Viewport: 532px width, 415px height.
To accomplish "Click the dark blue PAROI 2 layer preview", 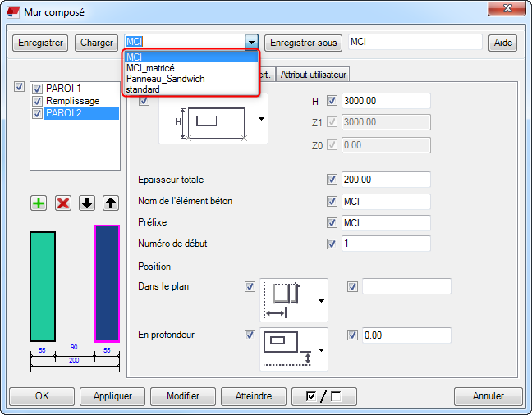I will 107,284.
